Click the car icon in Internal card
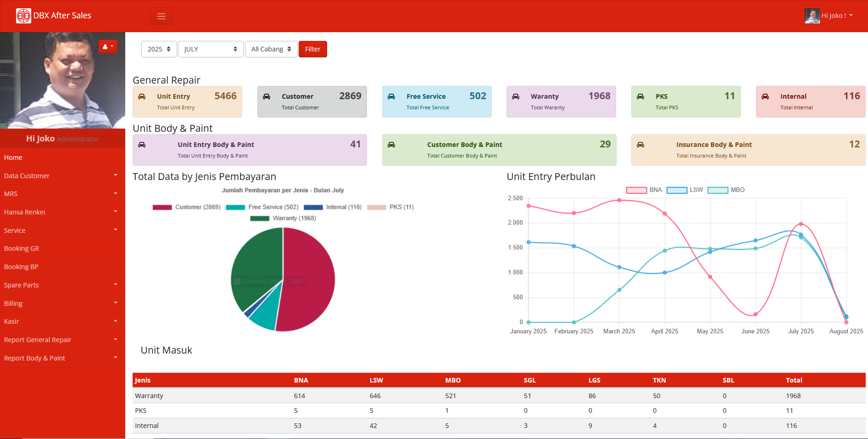 point(765,96)
